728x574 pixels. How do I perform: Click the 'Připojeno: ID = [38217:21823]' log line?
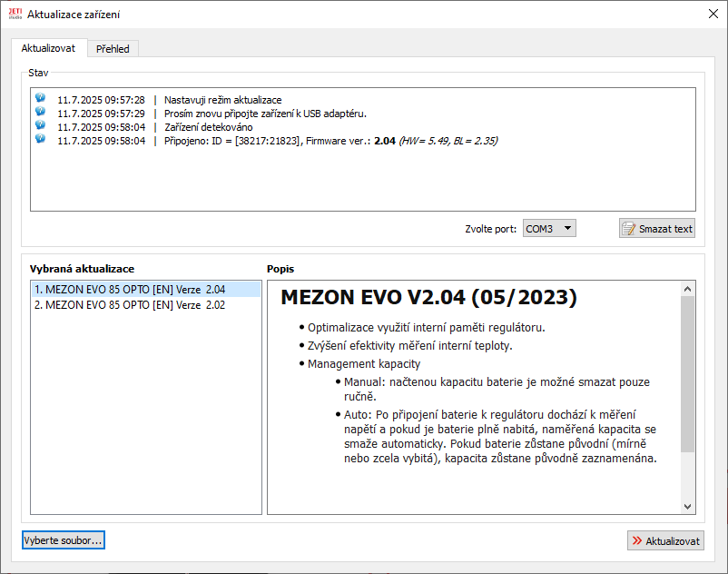click(x=330, y=141)
